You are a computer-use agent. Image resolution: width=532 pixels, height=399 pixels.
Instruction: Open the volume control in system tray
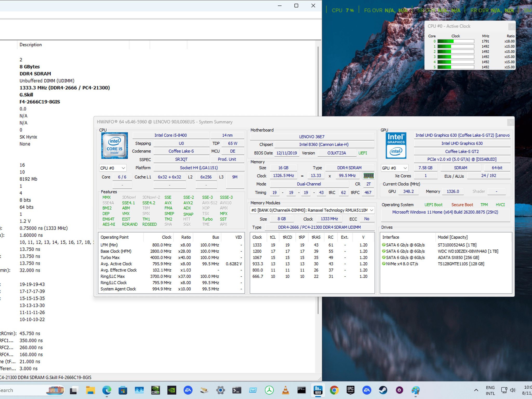[x=513, y=390]
